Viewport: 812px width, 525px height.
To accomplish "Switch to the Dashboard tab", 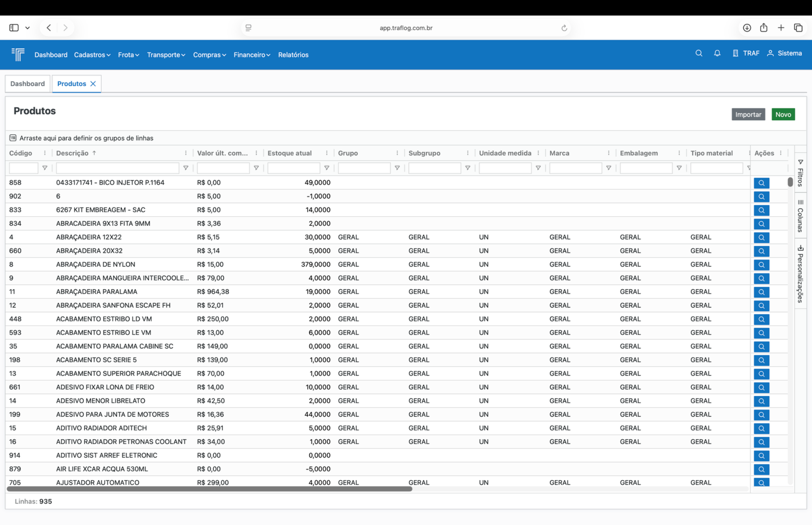I will point(27,84).
